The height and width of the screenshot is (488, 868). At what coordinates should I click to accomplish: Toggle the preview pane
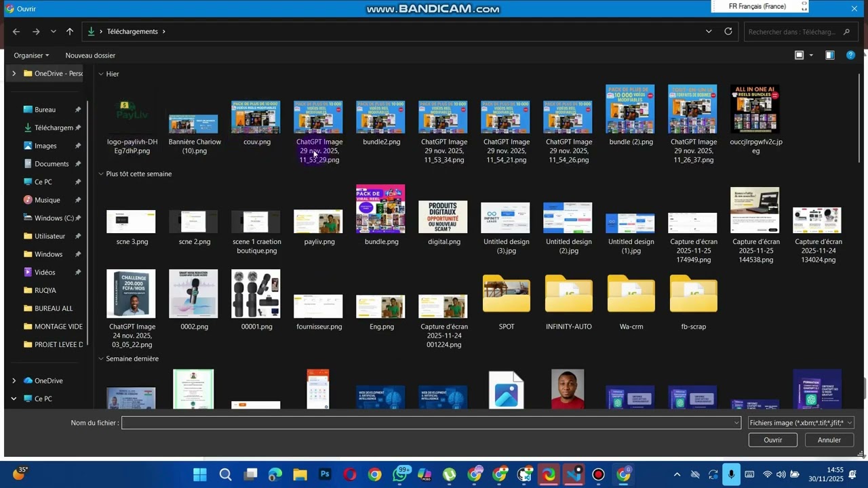tap(830, 56)
